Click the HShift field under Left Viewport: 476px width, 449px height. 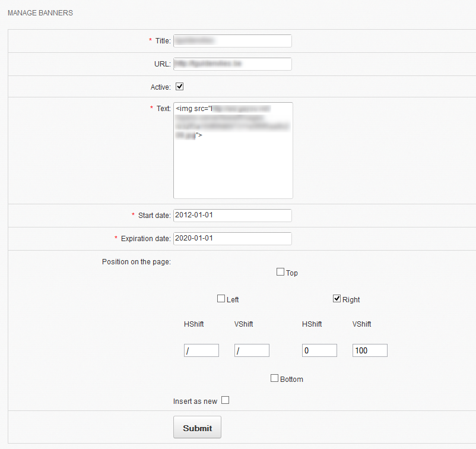pyautogui.click(x=201, y=350)
